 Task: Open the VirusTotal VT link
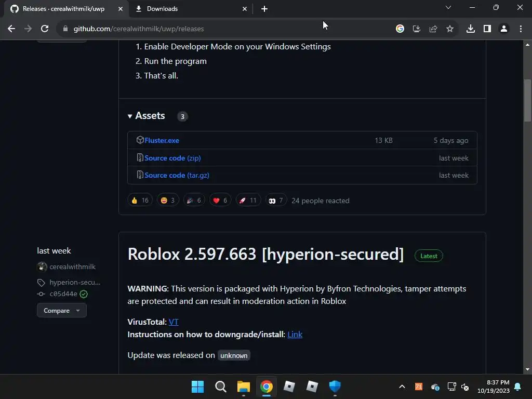click(174, 322)
